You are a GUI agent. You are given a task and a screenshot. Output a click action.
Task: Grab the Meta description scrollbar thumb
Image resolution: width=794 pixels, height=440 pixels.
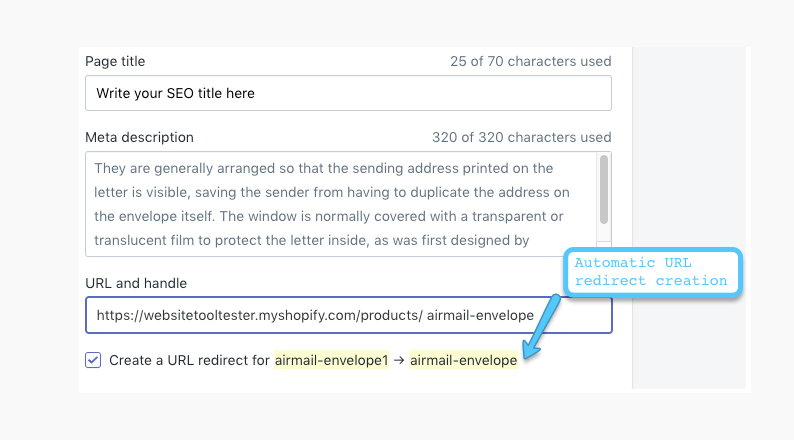(x=604, y=189)
